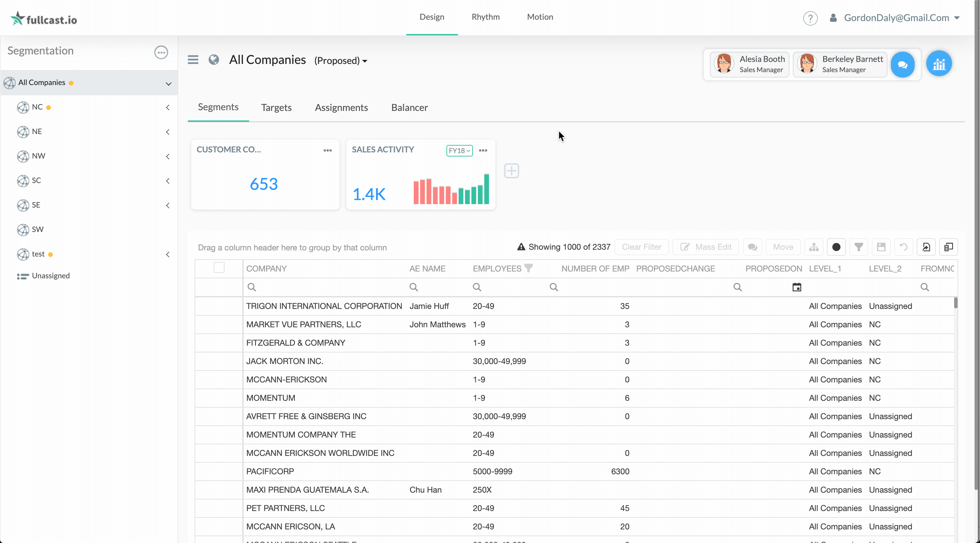Click the PROPOSEDON calendar filter icon
Viewport: 980px width, 543px height.
coord(797,287)
